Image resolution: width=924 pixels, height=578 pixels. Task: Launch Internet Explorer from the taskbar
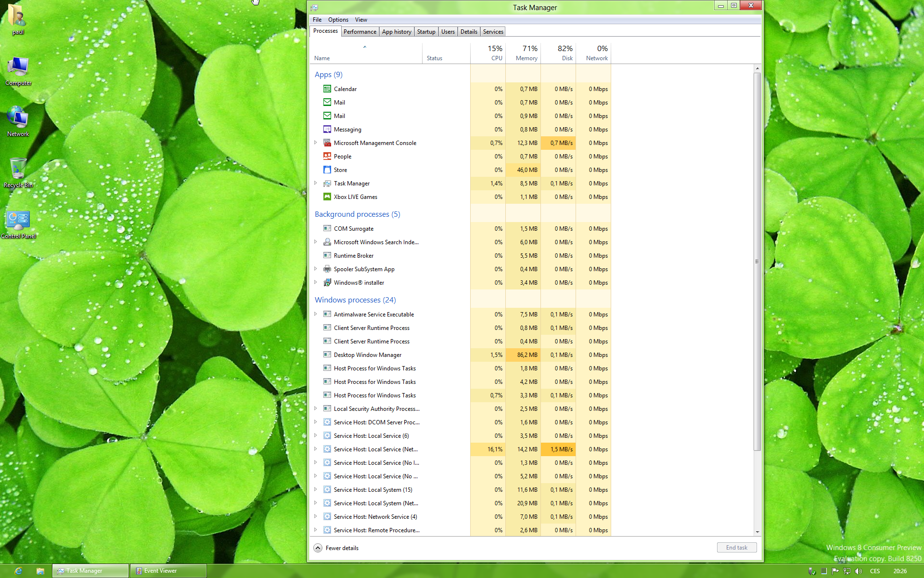click(x=18, y=571)
